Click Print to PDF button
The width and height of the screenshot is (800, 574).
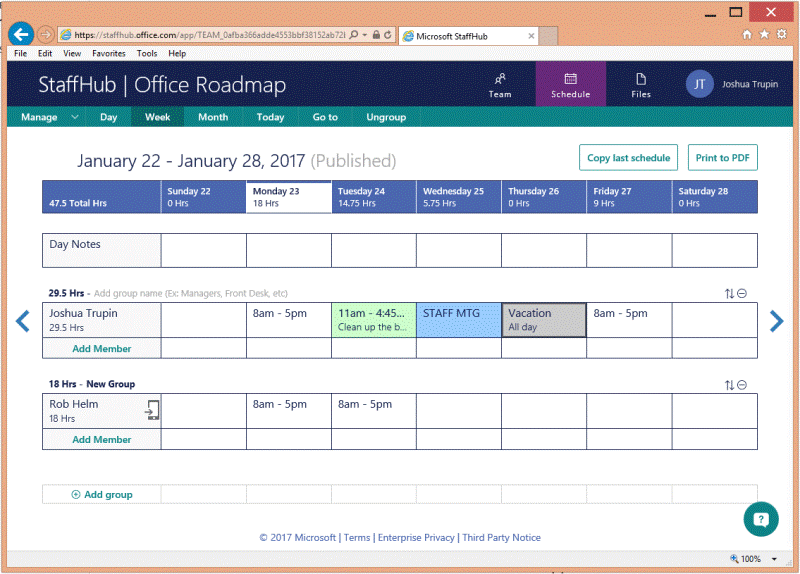[x=722, y=158]
